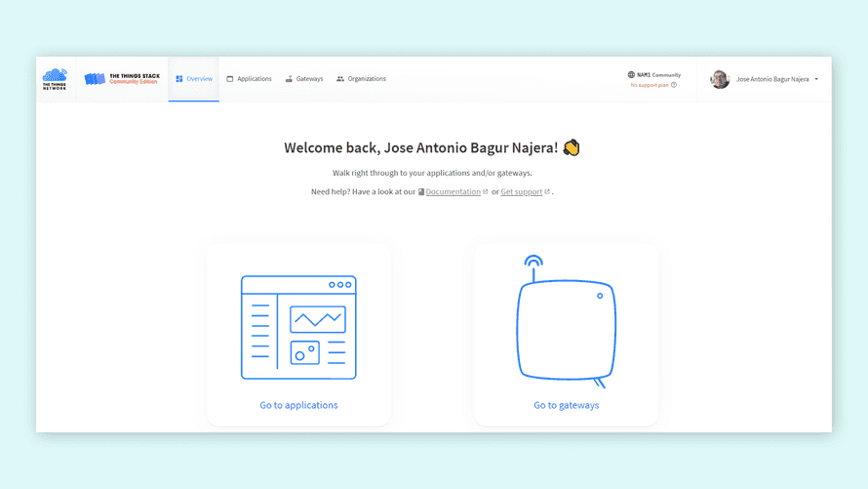The height and width of the screenshot is (489, 868).
Task: Click the book icon before Documentation
Action: click(421, 192)
